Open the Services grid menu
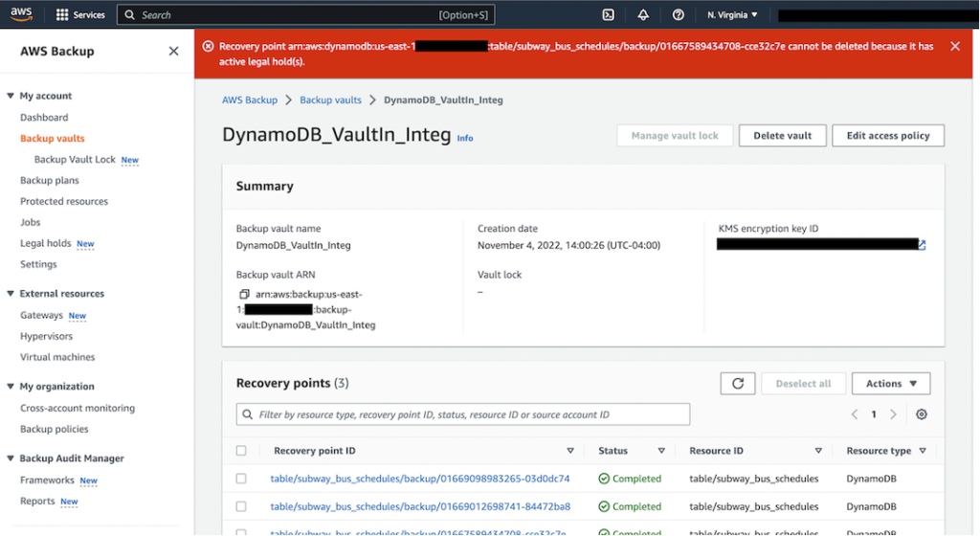Screen dimensions: 980x536 coord(80,15)
